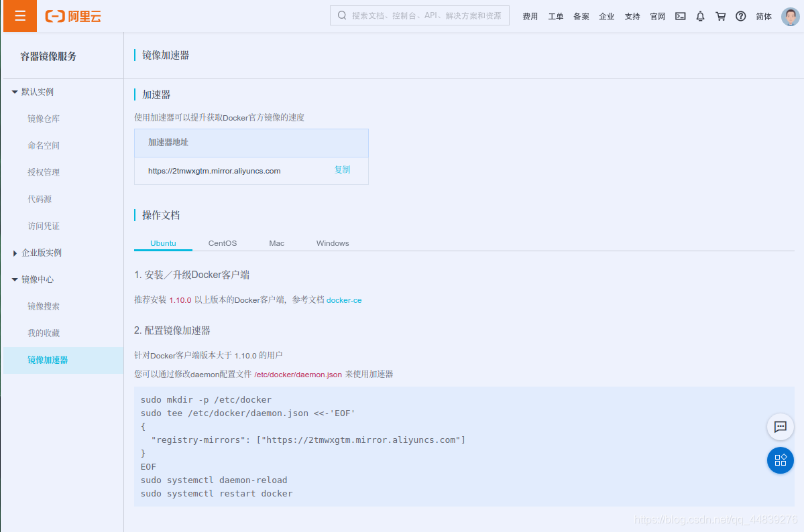Open 支持 in the top bar
Screen dimensions: 804x532
coord(632,16)
